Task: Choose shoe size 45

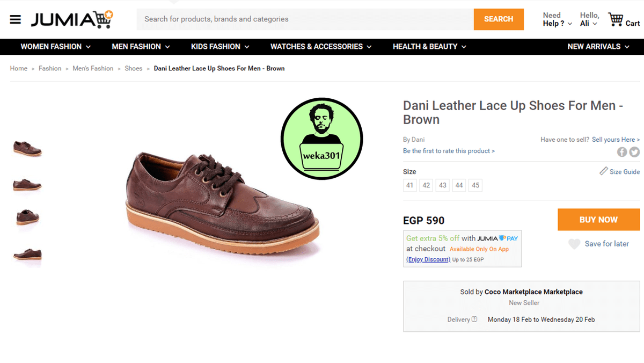Action: [475, 185]
